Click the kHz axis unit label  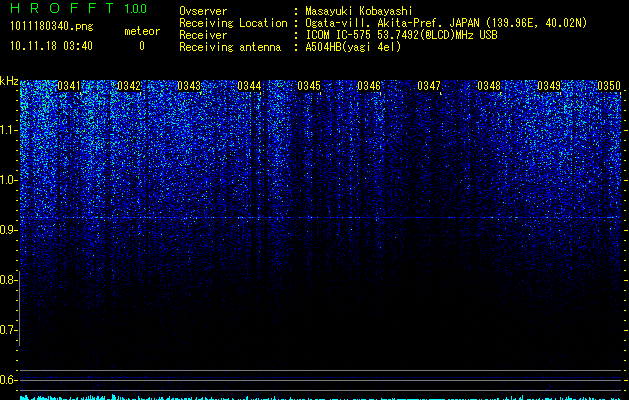pyautogui.click(x=9, y=81)
